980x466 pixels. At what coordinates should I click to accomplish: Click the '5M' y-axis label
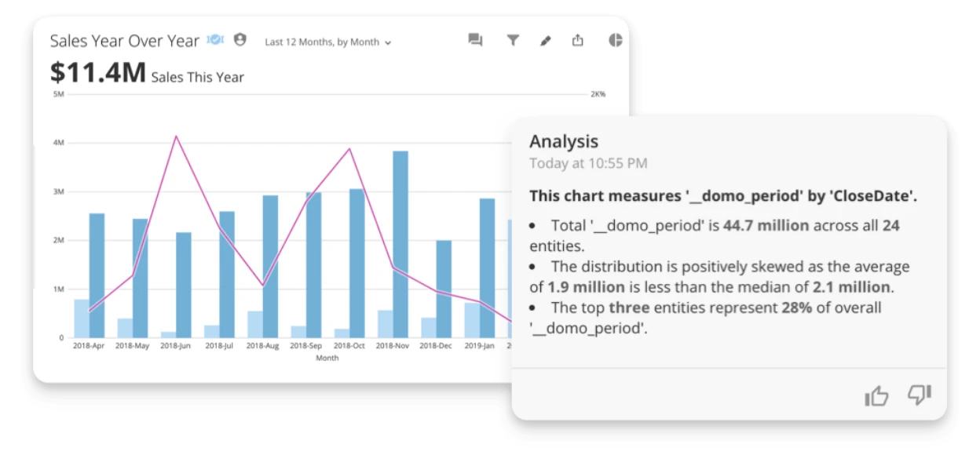(x=58, y=93)
